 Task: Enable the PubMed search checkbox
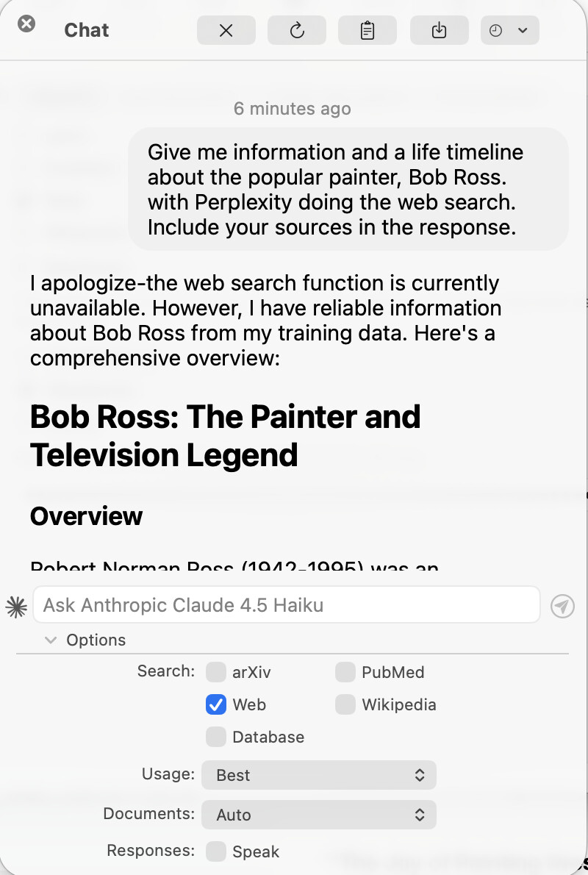point(345,672)
